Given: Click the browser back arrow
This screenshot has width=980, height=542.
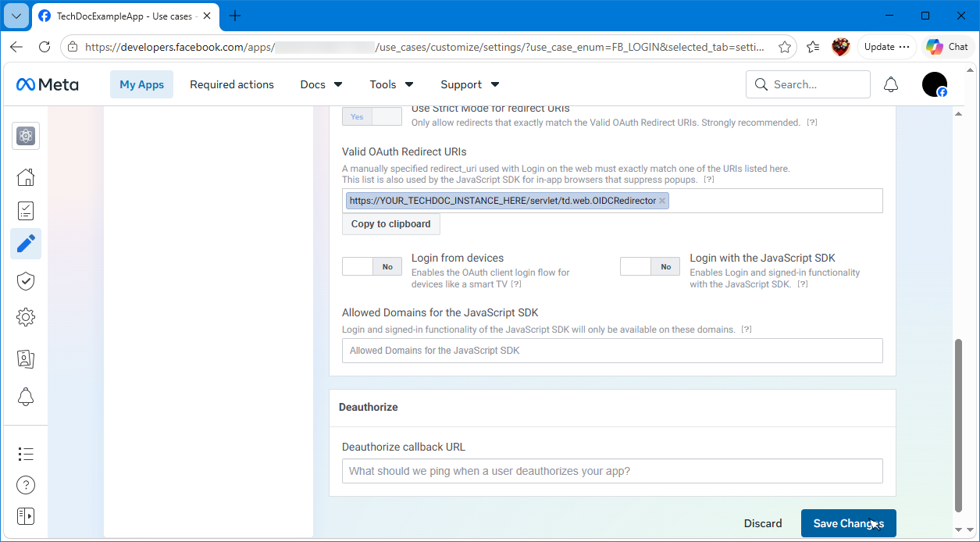Looking at the screenshot, I should point(16,47).
